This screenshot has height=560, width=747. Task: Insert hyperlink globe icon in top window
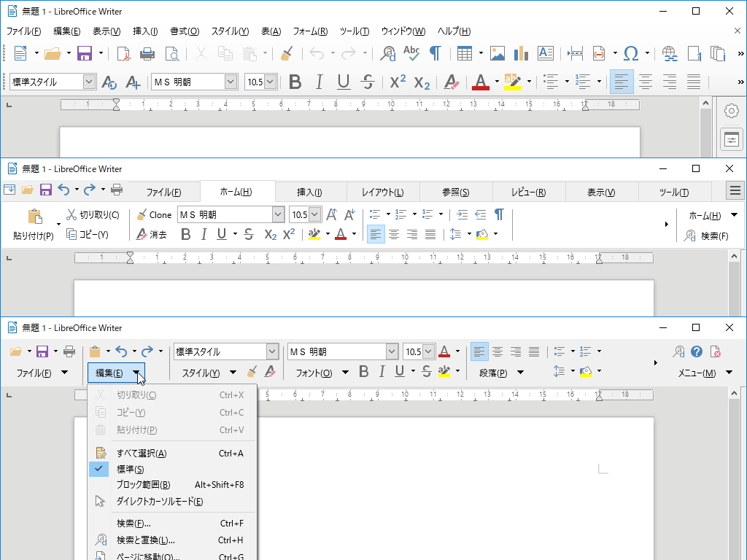pyautogui.click(x=670, y=53)
